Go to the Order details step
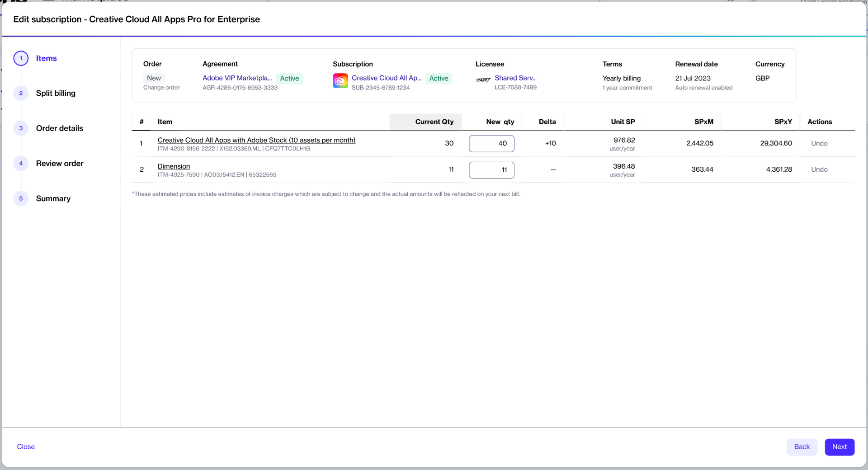The image size is (868, 470). pos(59,128)
